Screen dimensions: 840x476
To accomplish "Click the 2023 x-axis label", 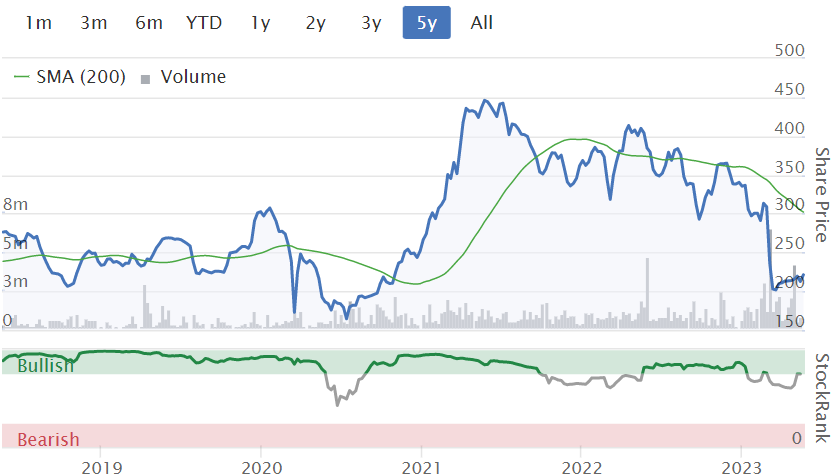I will (741, 467).
